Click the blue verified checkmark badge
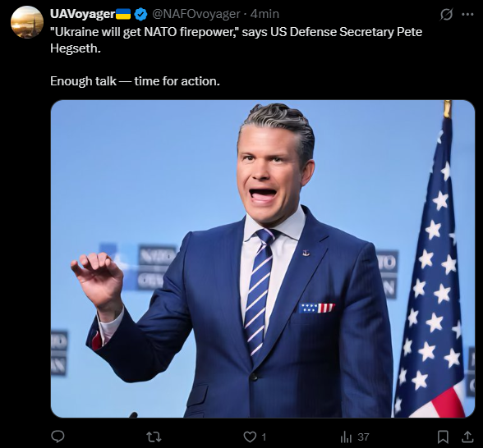 pyautogui.click(x=140, y=14)
